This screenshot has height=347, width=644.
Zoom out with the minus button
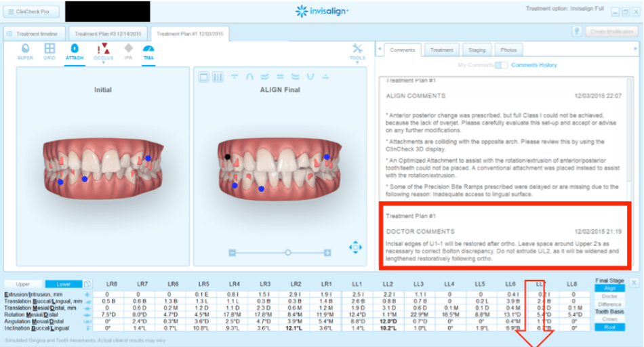pyautogui.click(x=232, y=253)
